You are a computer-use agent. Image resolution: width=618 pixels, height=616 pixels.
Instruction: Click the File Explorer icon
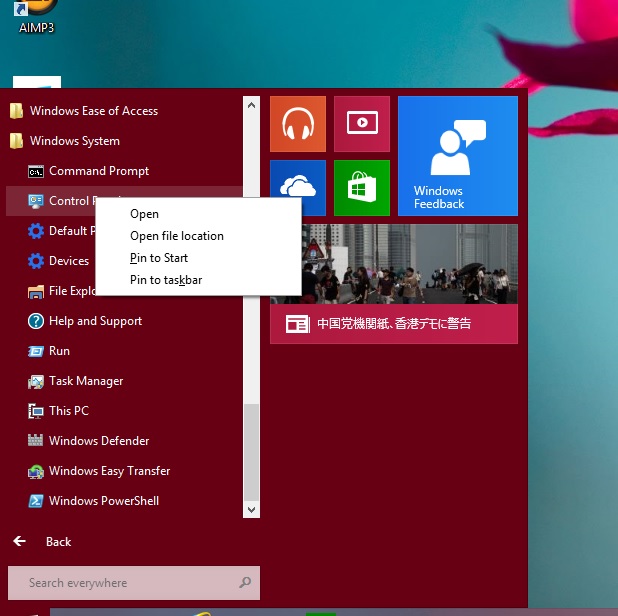(36, 292)
